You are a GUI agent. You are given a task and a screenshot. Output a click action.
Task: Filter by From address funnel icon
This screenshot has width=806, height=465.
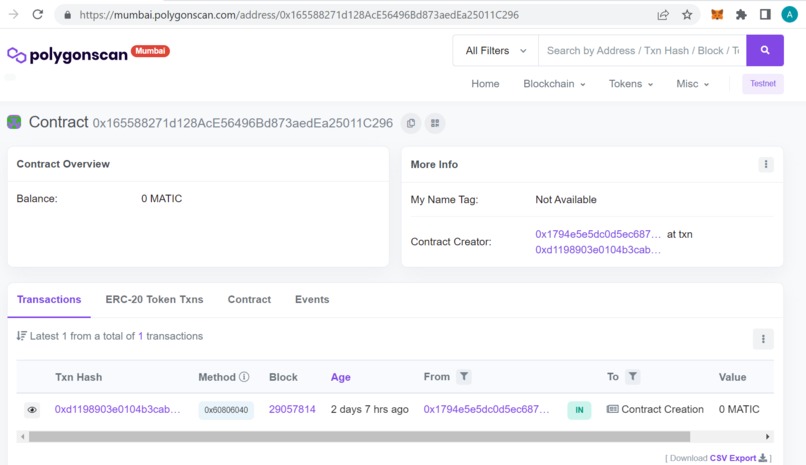click(x=464, y=377)
